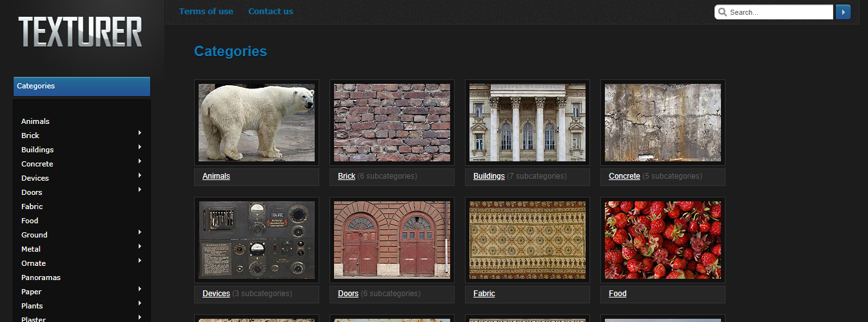Screen dimensions: 868x322
Task: Open the strawberries Food thumbnail
Action: point(663,240)
